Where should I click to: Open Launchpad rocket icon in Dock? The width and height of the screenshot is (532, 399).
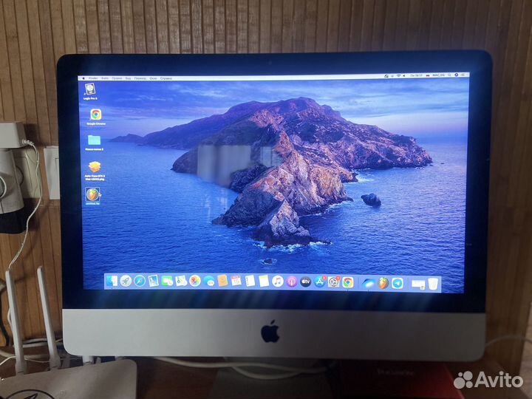click(x=126, y=281)
